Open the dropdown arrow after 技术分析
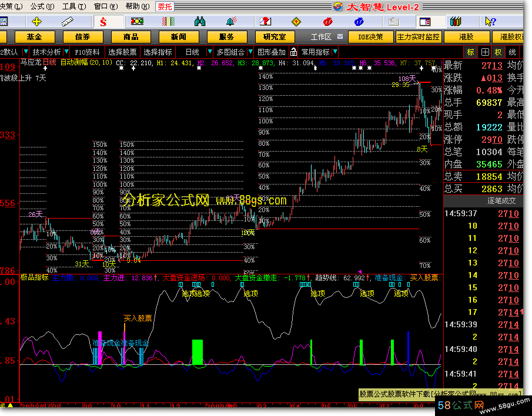Image resolution: width=532 pixels, height=416 pixels. click(x=66, y=52)
